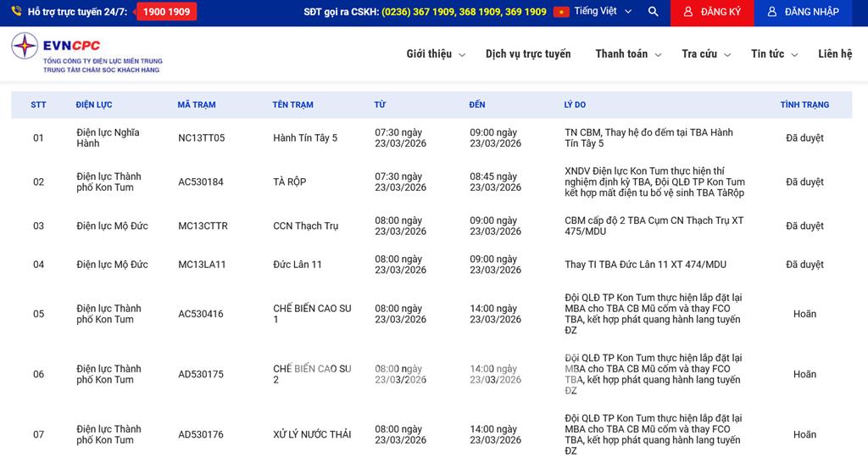This screenshot has height=458, width=868.
Task: Call hotline 1900 1909 badge
Action: click(166, 12)
